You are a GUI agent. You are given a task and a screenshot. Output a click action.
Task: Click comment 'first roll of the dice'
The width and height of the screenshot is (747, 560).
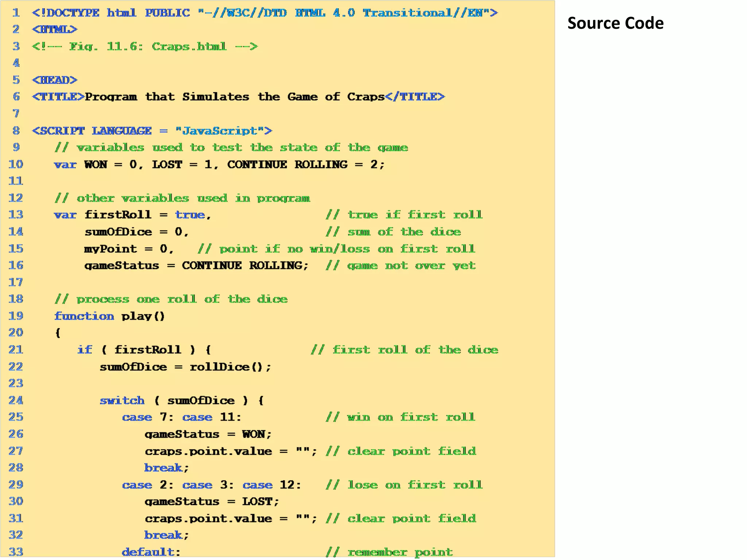click(x=405, y=350)
